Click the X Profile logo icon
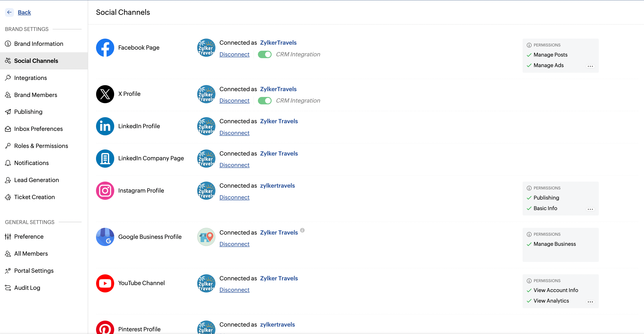The height and width of the screenshot is (334, 644). click(105, 94)
